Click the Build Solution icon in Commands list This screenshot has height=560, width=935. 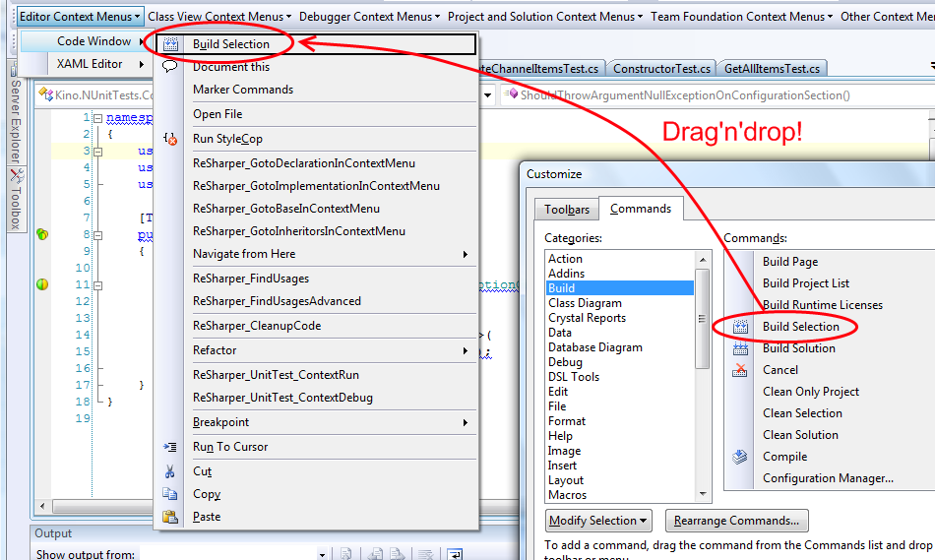[x=740, y=348]
